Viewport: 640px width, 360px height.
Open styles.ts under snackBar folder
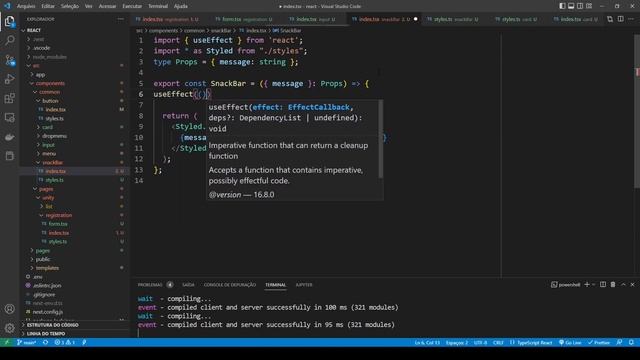tap(54, 180)
